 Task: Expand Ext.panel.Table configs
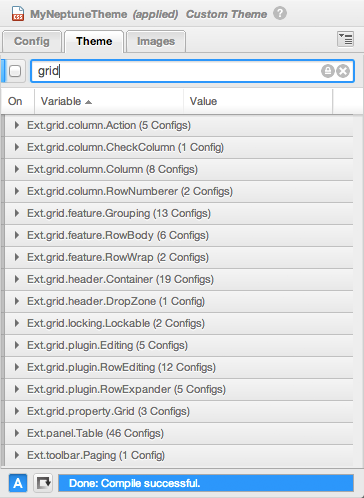coord(17,433)
